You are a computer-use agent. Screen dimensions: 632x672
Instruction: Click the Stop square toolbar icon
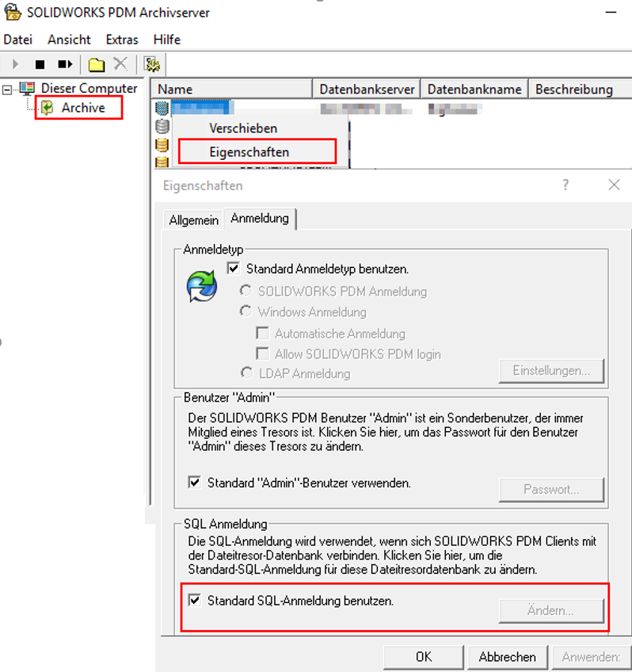[40, 64]
